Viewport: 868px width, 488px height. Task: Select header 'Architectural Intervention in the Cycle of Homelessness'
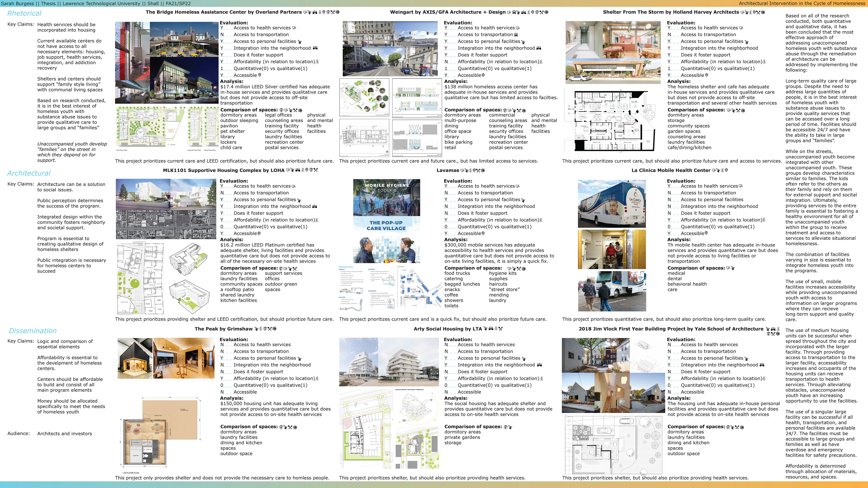tap(802, 3)
